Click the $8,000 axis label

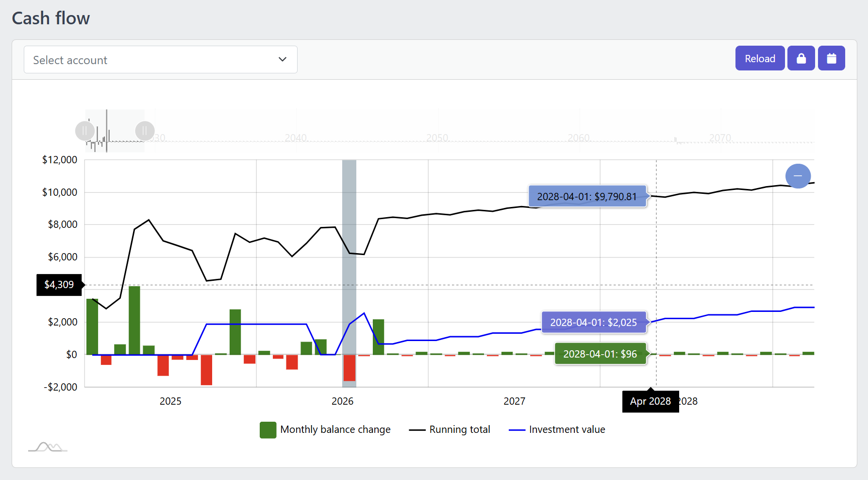63,224
